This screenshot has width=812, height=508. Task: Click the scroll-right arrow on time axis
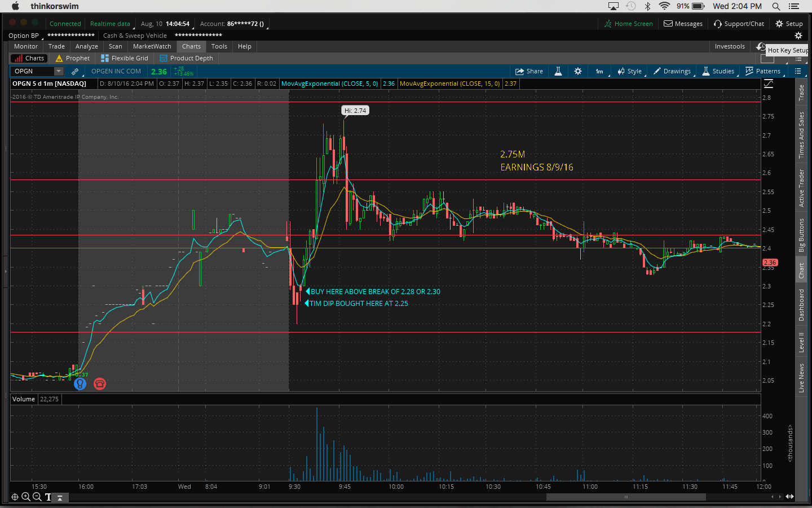click(x=780, y=497)
